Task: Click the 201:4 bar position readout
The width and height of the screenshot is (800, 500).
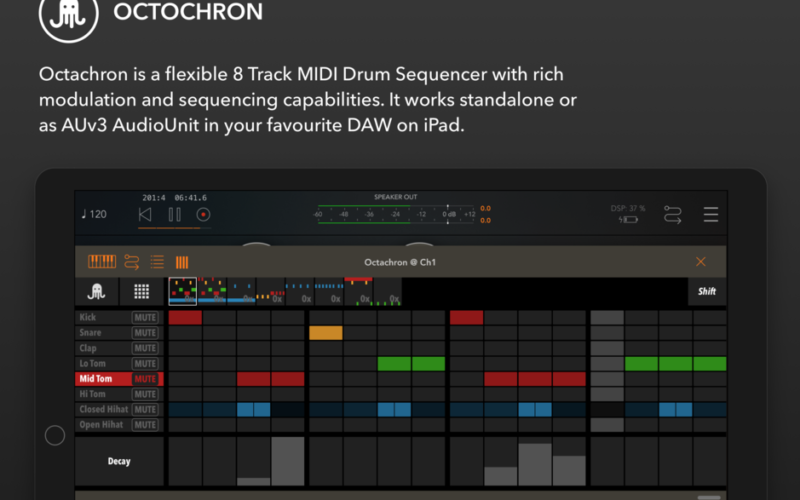Action: [154, 197]
